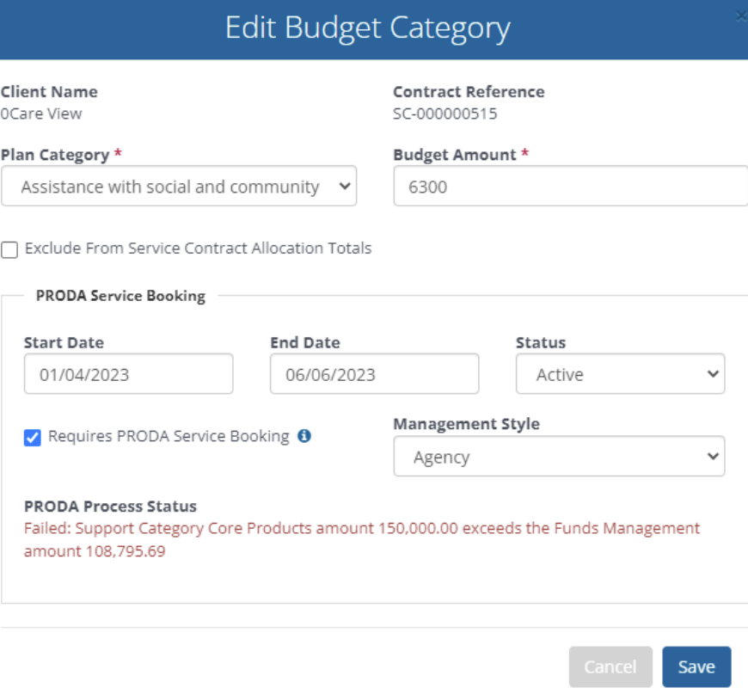Tick the Exclude From Service Contract Allocation Totals checkbox
This screenshot has height=700, width=748.
[x=9, y=249]
